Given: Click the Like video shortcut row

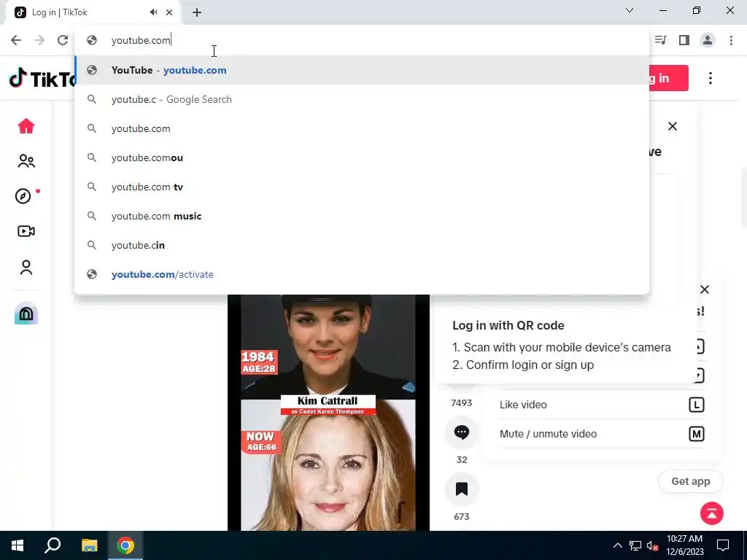Looking at the screenshot, I should (x=602, y=405).
